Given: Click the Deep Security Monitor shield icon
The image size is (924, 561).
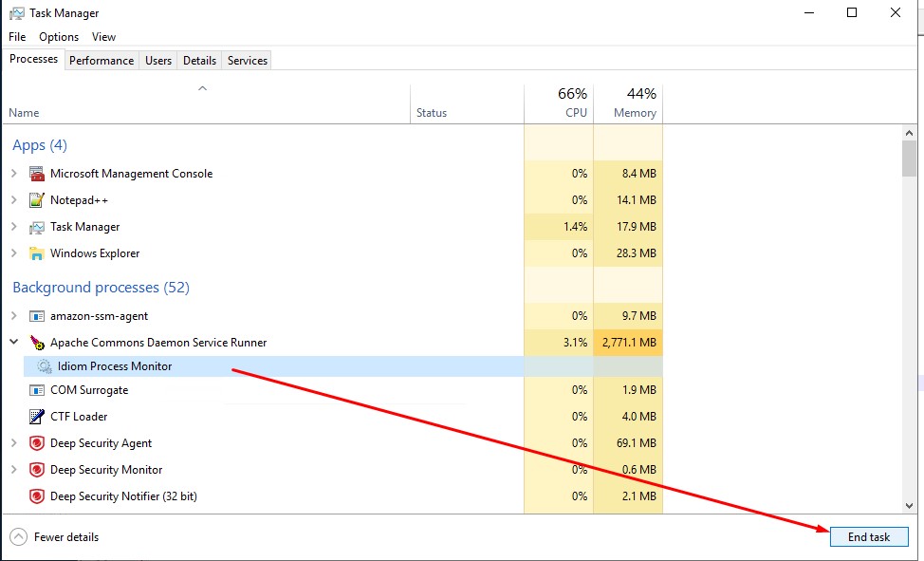Looking at the screenshot, I should coord(37,470).
